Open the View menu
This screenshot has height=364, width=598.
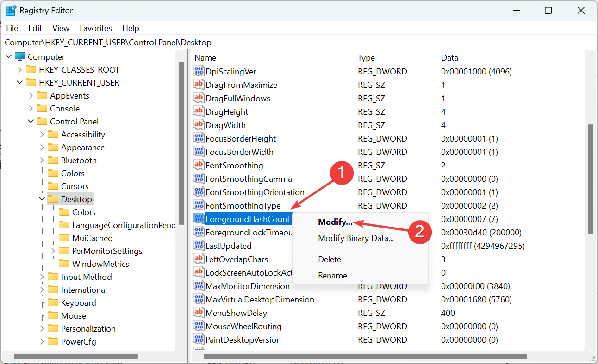(x=61, y=28)
